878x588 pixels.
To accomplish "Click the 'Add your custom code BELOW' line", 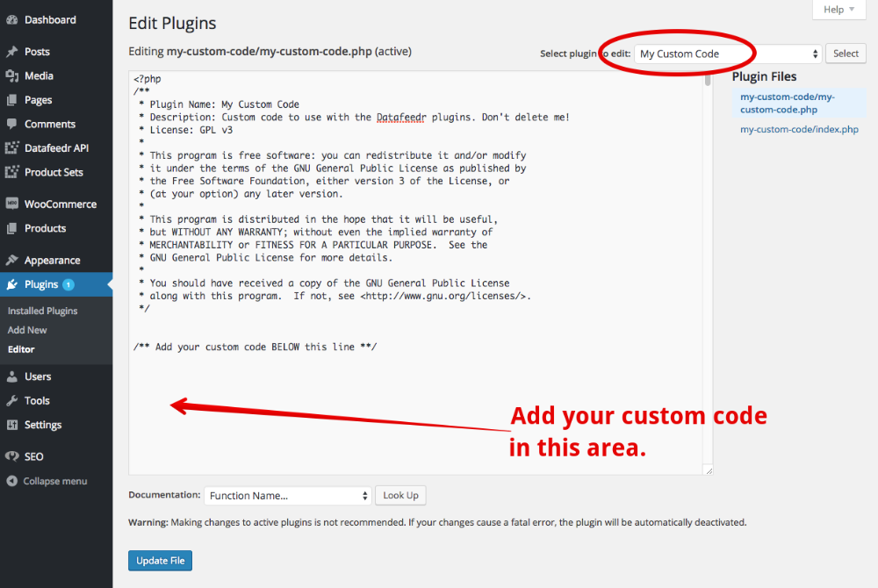I will [255, 347].
